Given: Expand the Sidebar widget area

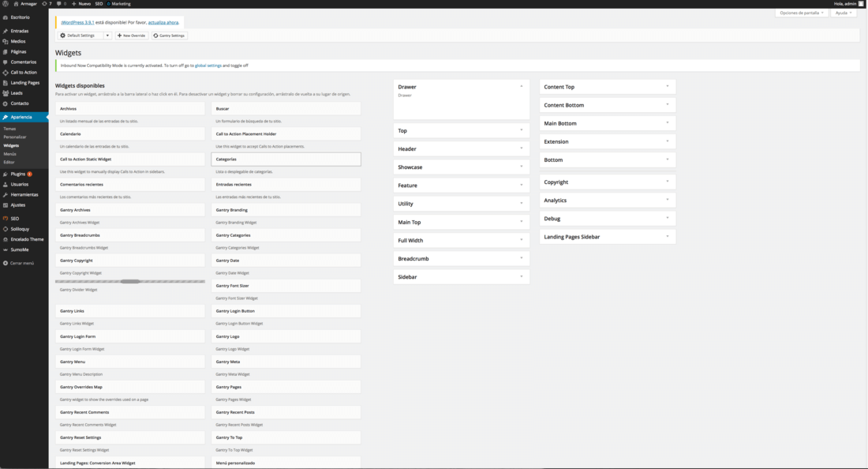Looking at the screenshot, I should pos(521,276).
